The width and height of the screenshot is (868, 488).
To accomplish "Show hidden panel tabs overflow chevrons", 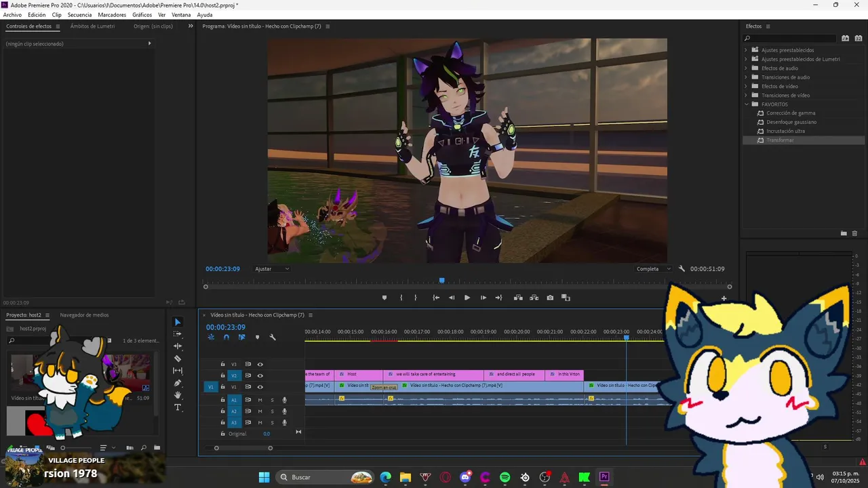I will coord(191,26).
